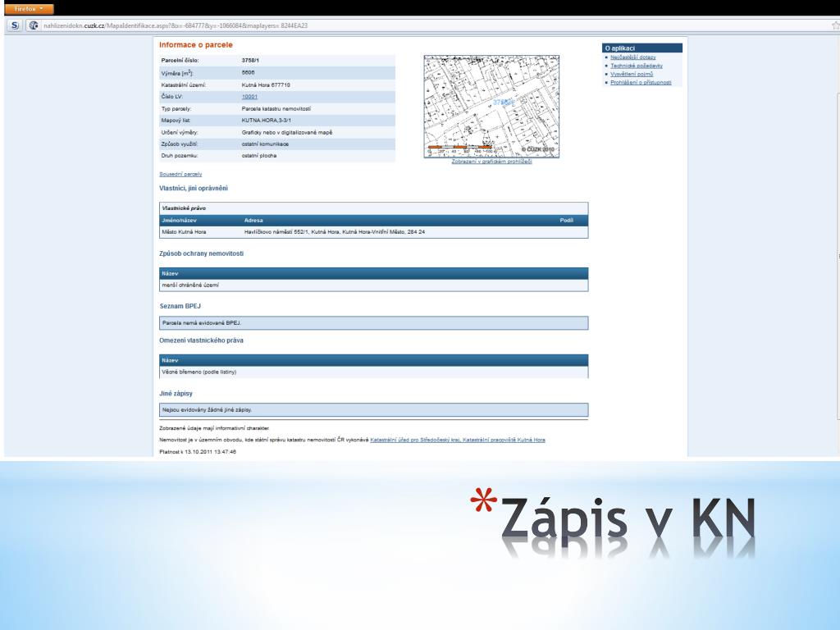Screen dimensions: 840x630
Task: Click the page vertical scrollbar
Action: point(837,257)
